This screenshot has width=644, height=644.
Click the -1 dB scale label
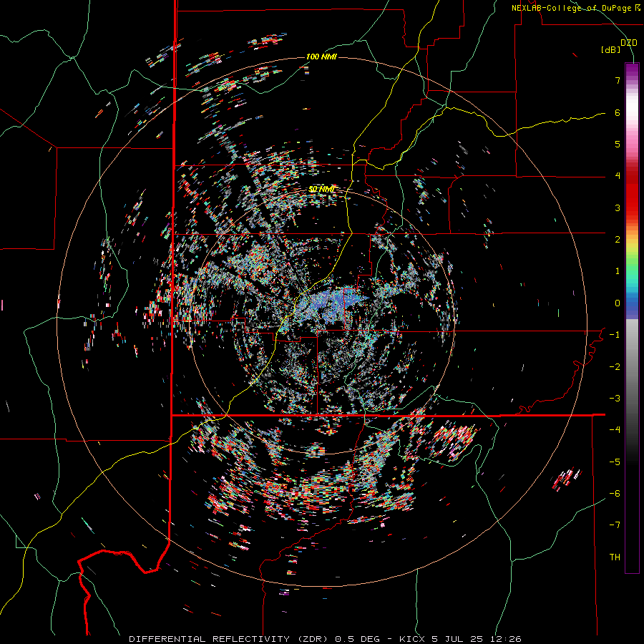[x=615, y=335]
